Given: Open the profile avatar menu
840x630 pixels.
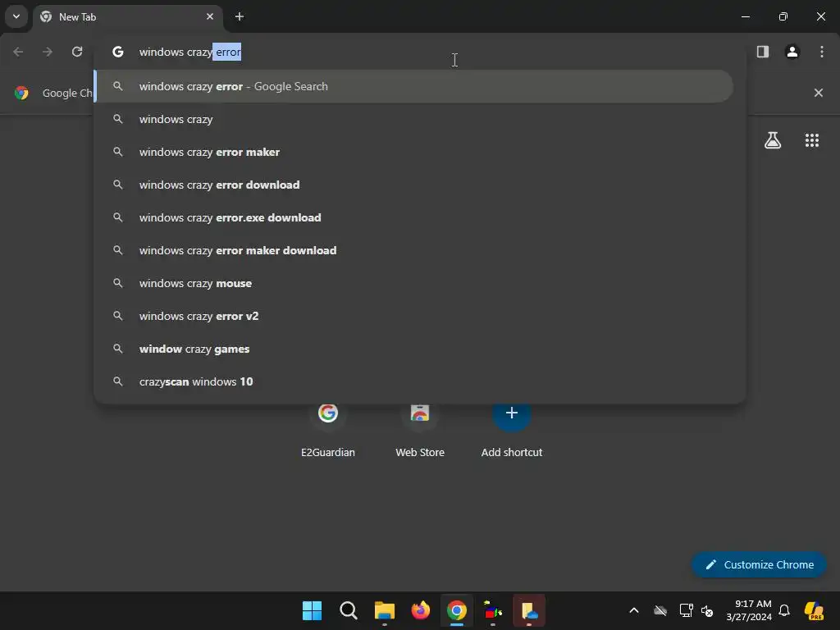Looking at the screenshot, I should tap(792, 52).
